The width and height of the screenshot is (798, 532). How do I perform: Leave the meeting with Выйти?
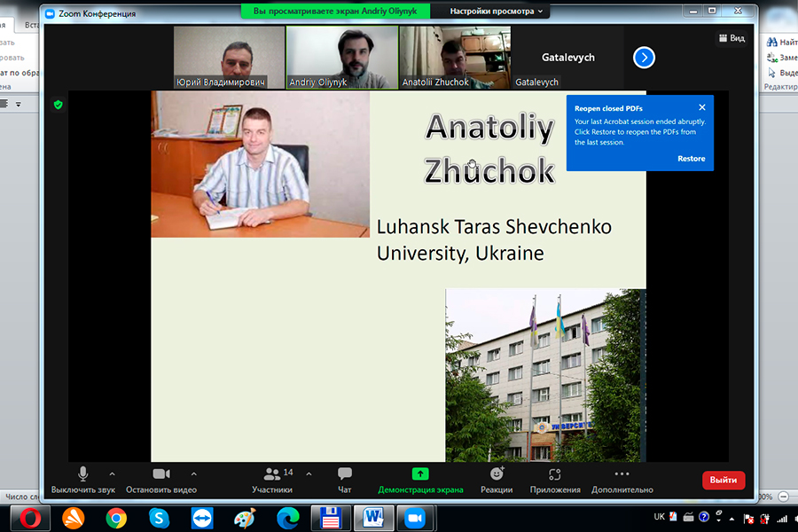pos(724,480)
